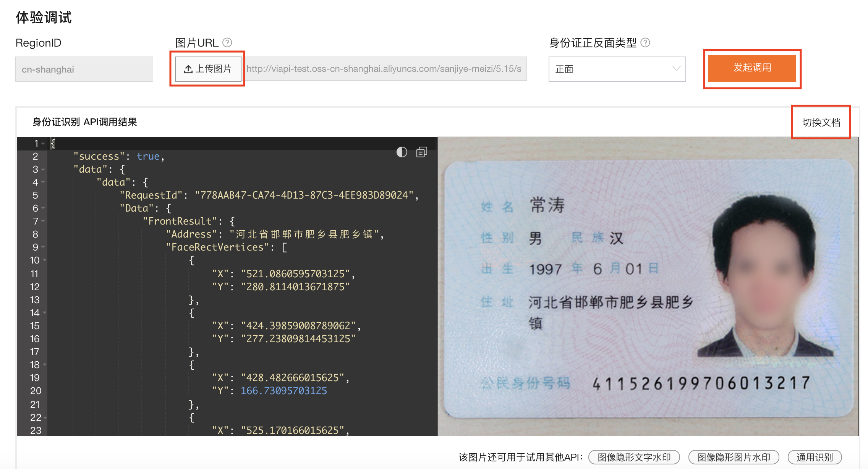Collapse the FrontResult fold arrow on line 7
This screenshot has height=469, width=868.
(43, 221)
